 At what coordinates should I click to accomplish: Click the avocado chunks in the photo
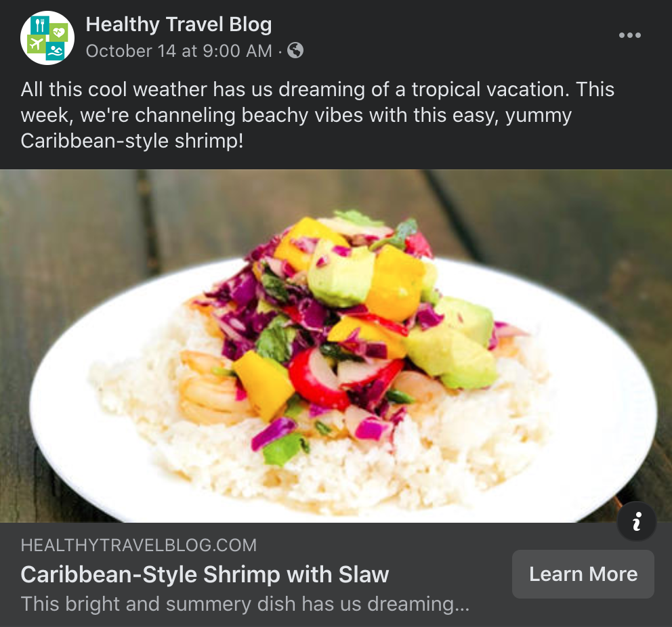point(450,343)
